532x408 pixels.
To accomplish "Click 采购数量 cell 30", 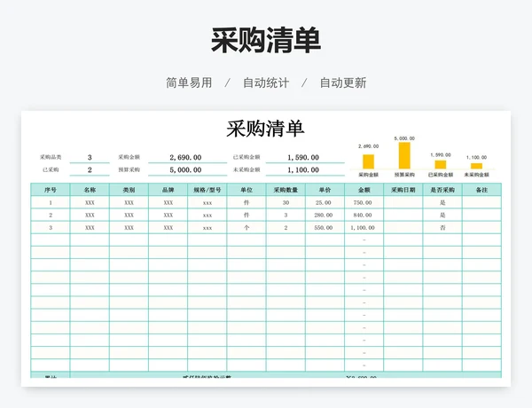I will pyautogui.click(x=286, y=202).
